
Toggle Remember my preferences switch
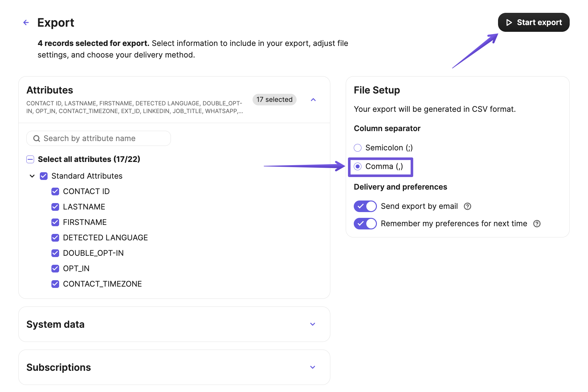click(x=365, y=224)
